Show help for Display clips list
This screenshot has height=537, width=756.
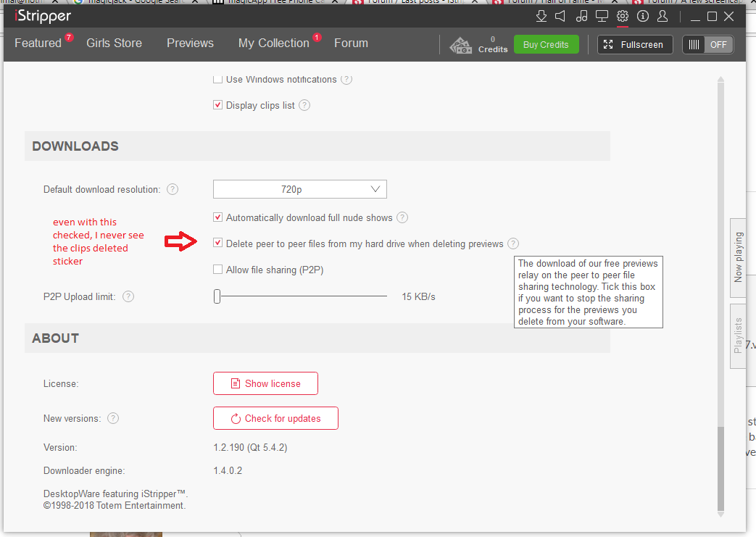(304, 105)
